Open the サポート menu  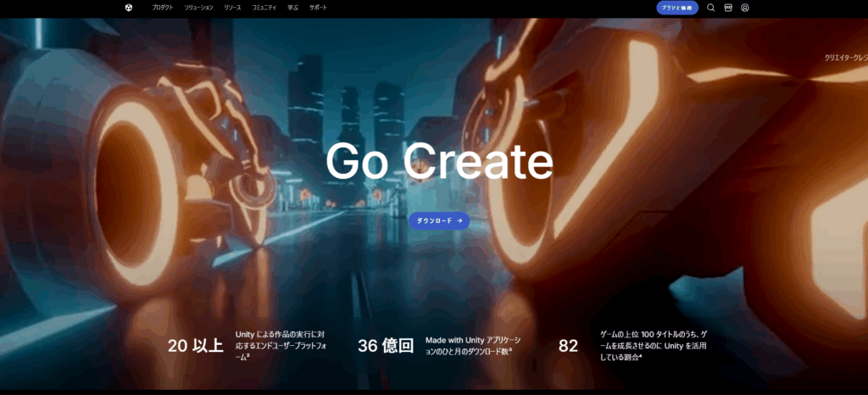(x=319, y=8)
